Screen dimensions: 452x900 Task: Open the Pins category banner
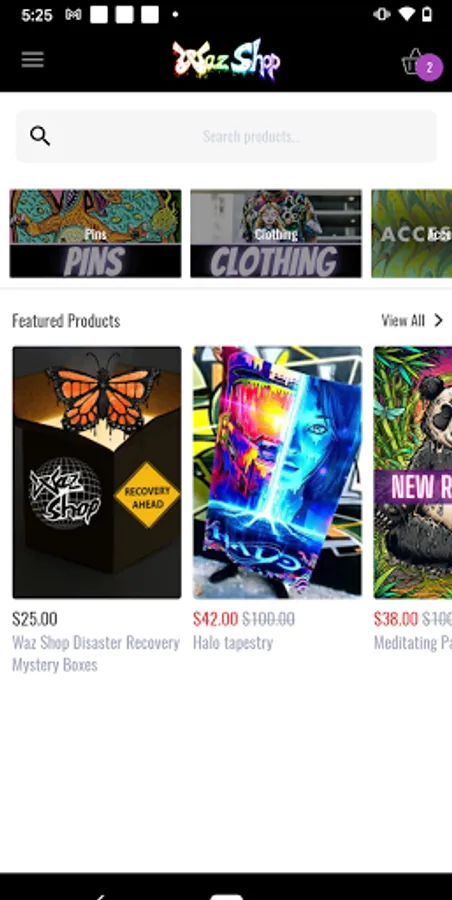coord(95,234)
